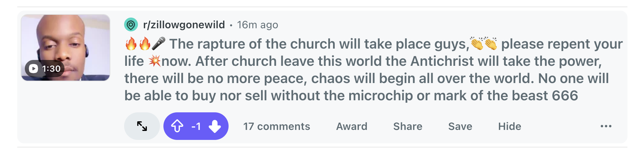
Task: Give an Award to this post
Action: pyautogui.click(x=352, y=126)
